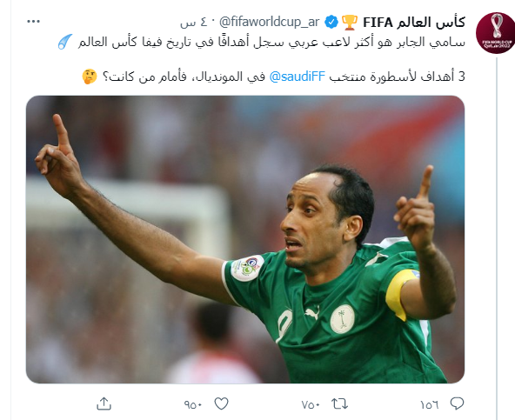515x420 pixels.
Task: Click the reply speech bubble icon
Action: pyautogui.click(x=457, y=403)
